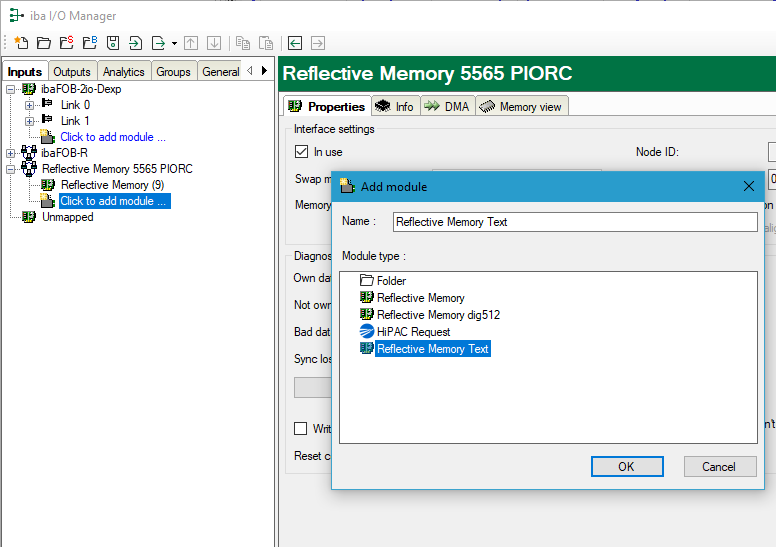Click the module Name text field

point(574,222)
